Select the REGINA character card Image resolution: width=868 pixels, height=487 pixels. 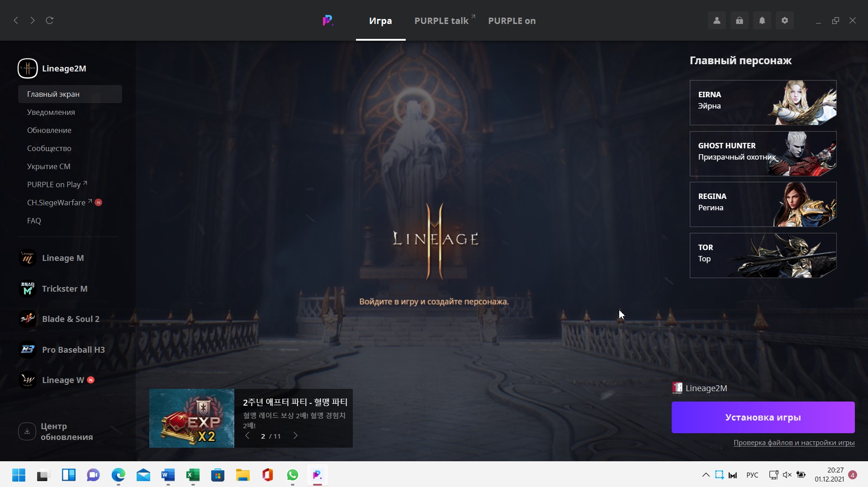point(763,204)
